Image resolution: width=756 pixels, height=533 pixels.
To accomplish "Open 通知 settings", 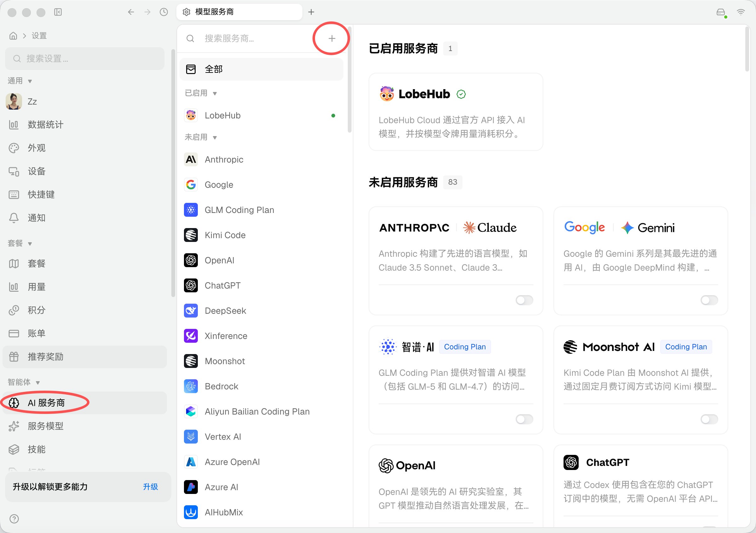I will pos(85,218).
